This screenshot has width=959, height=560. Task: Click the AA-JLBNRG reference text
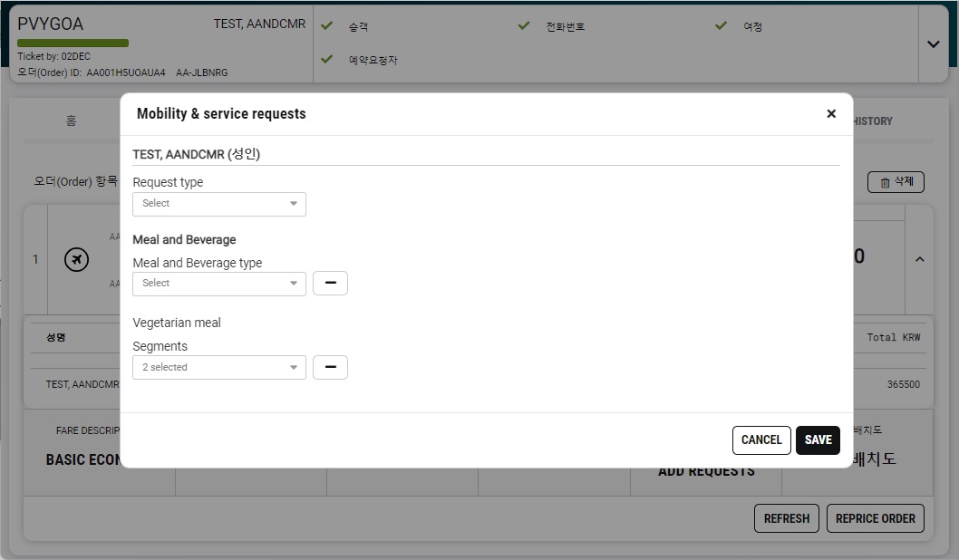coord(202,72)
